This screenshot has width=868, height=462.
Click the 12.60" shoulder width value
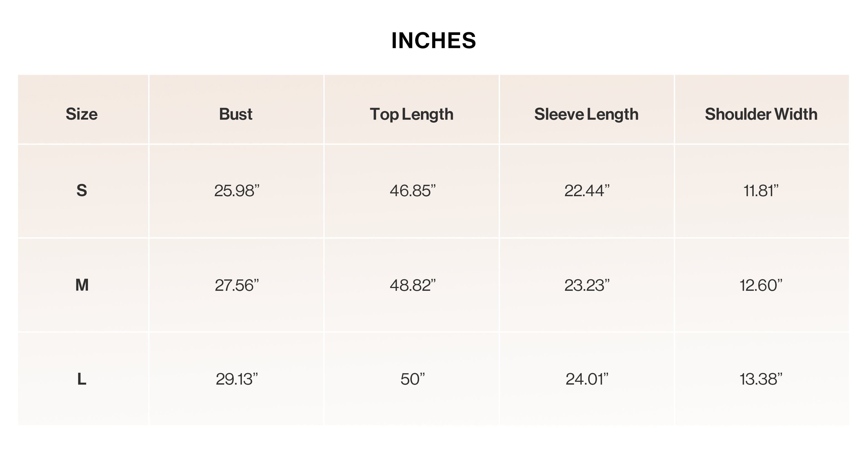[x=761, y=286]
